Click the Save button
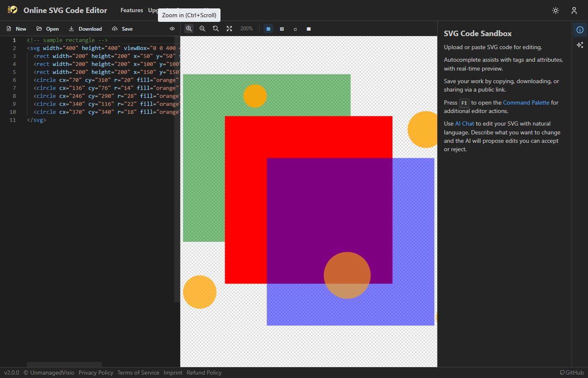This screenshot has width=588, height=378. pyautogui.click(x=123, y=29)
